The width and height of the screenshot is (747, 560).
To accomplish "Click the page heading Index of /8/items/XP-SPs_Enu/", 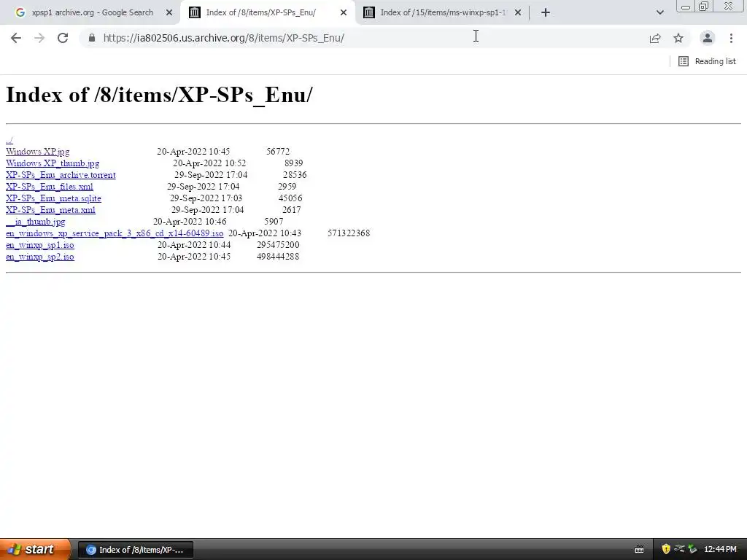I will click(159, 95).
